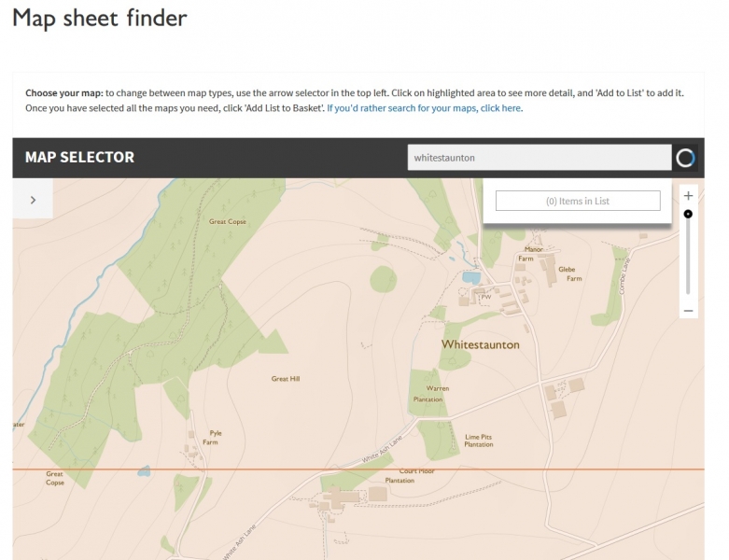This screenshot has height=560, width=729.
Task: Click the zoom in plus icon
Action: point(688,196)
